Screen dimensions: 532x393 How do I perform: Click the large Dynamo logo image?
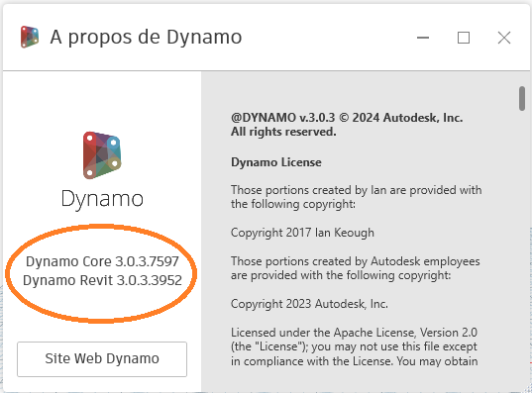102,155
